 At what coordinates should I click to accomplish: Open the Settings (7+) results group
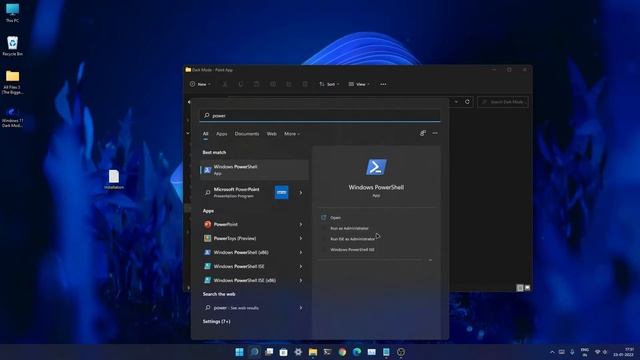tap(216, 322)
